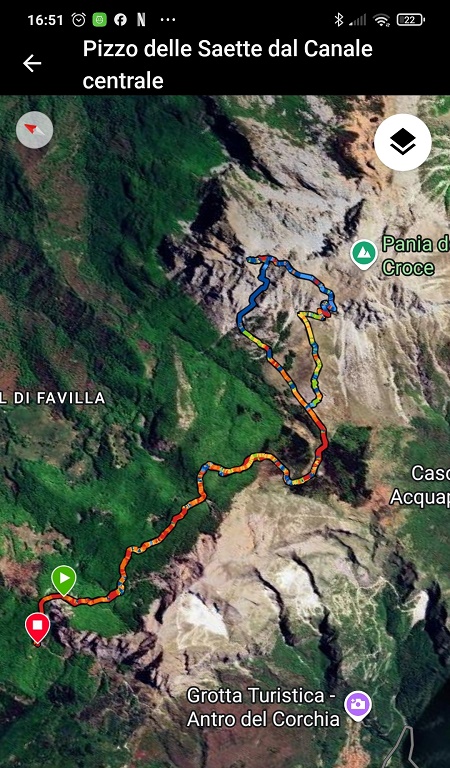Image resolution: width=450 pixels, height=768 pixels.
Task: Tap the Pizzo delle Saette title text
Action: (x=228, y=64)
